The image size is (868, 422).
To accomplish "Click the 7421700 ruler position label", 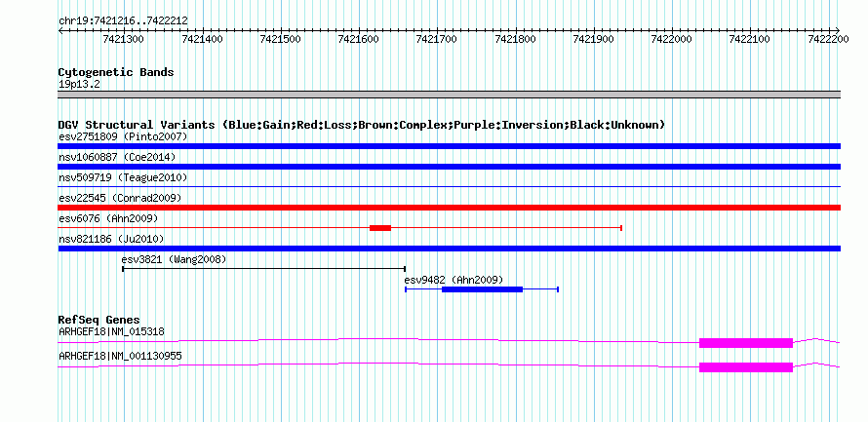I will point(437,39).
